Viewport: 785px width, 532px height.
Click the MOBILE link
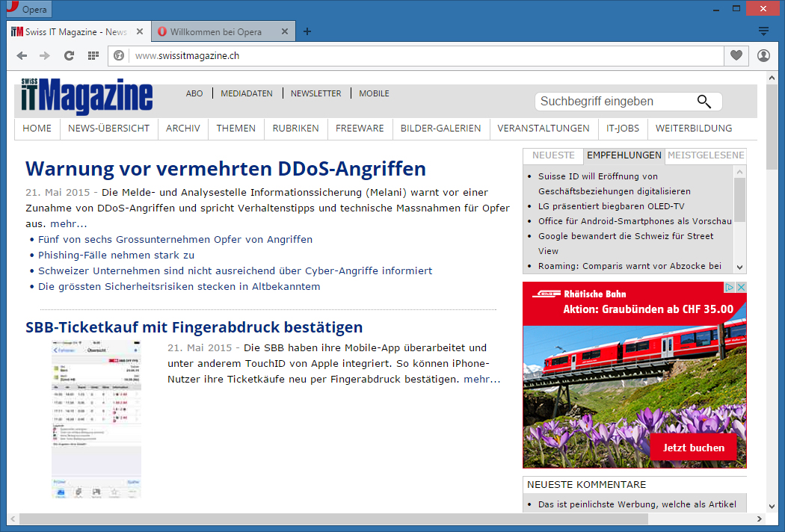[374, 93]
